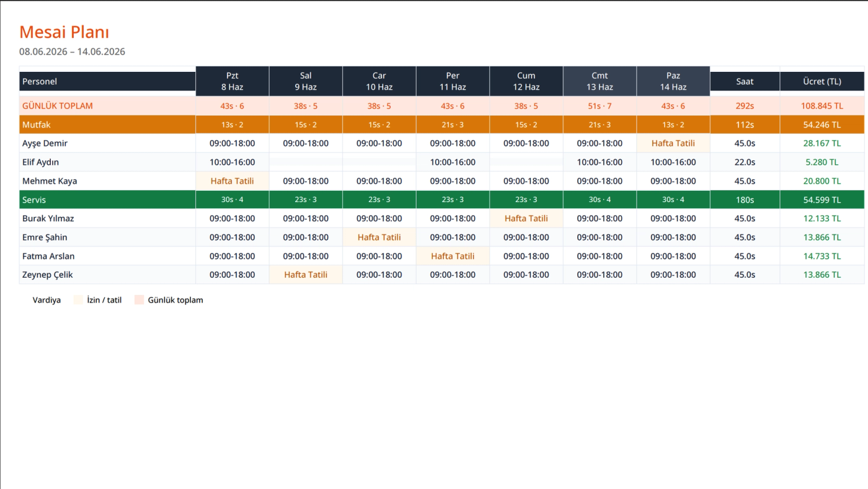Screen dimensions: 868x489
Task: Select Burak Yılmaz's 12.133 TL wage
Action: coord(822,218)
